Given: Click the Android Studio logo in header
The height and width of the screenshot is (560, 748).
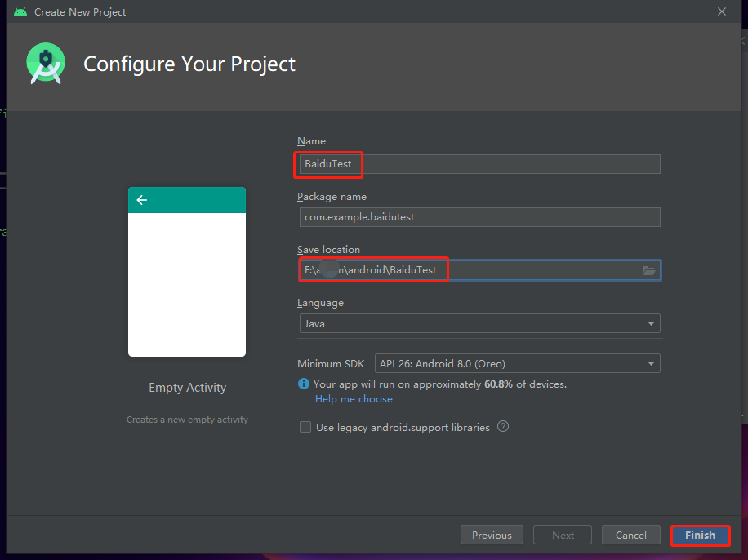Looking at the screenshot, I should coord(46,64).
